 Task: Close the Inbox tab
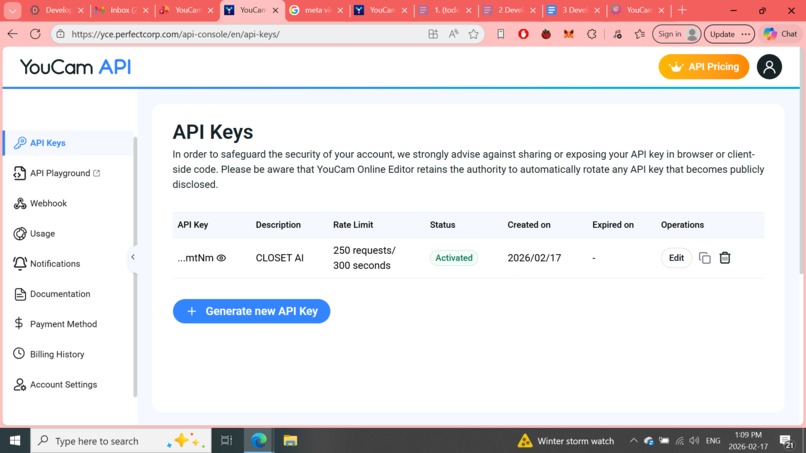click(146, 10)
